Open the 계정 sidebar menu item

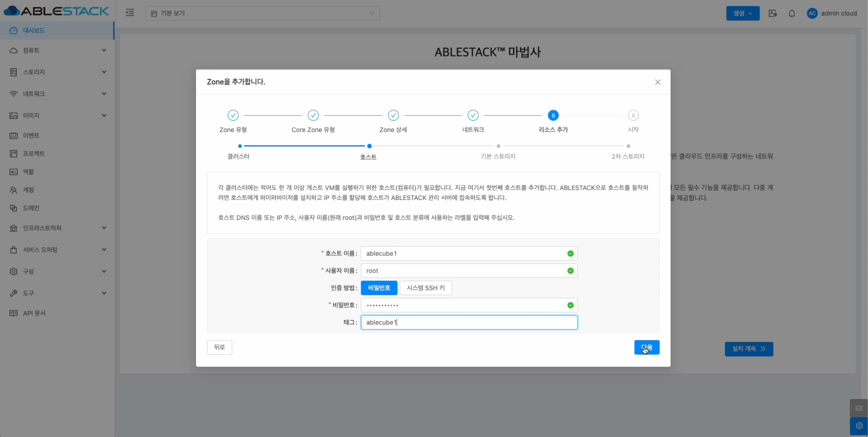point(29,190)
